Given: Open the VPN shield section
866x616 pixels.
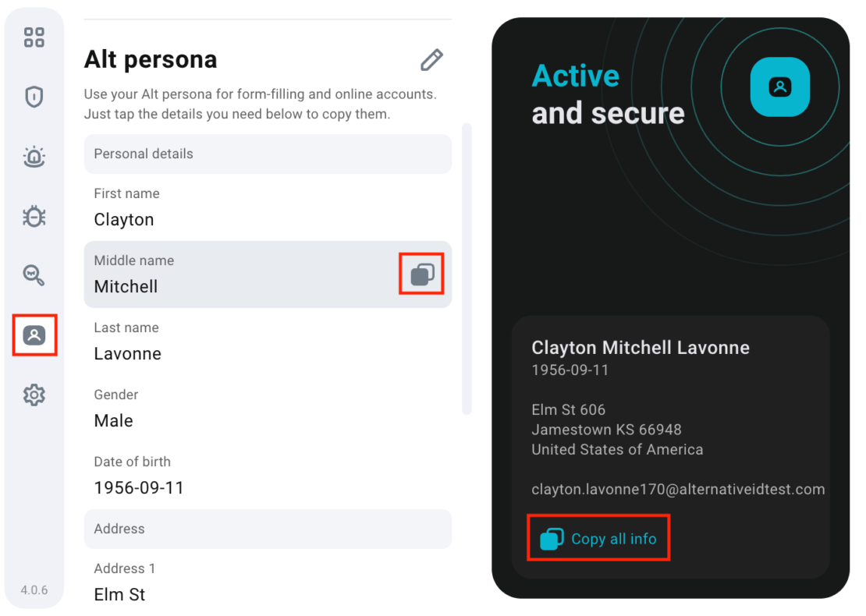Looking at the screenshot, I should tap(34, 97).
